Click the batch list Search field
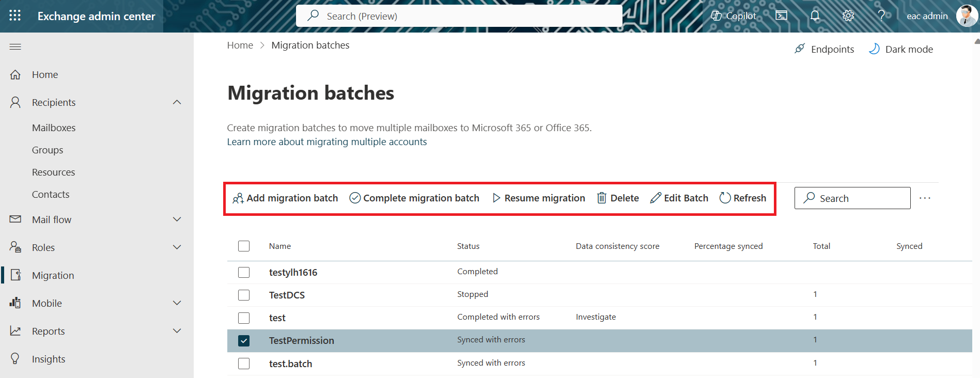 (852, 198)
